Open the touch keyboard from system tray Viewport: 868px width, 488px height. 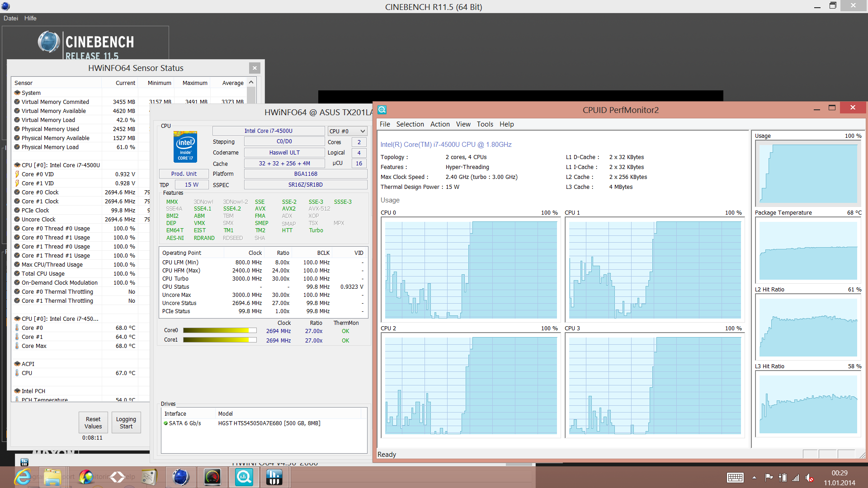coord(735,478)
